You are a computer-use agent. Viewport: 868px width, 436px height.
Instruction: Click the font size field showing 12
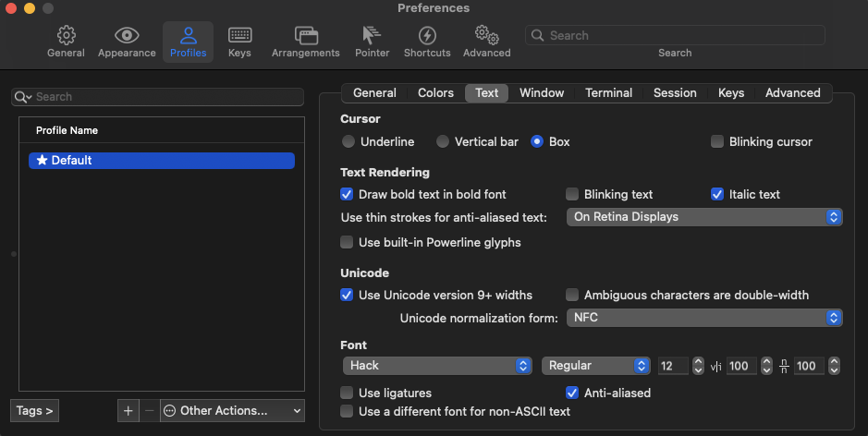pos(673,366)
